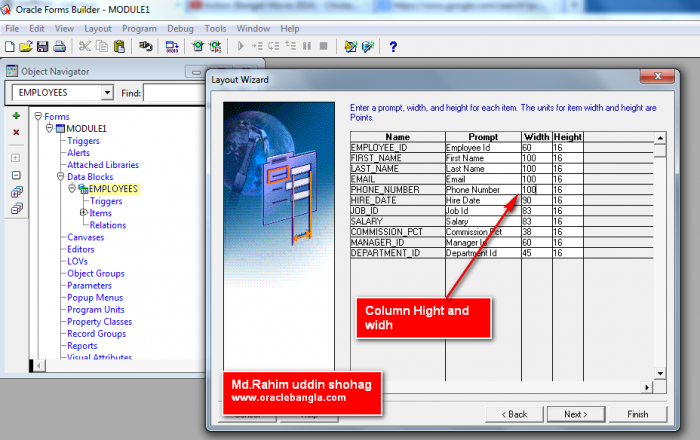Collapse the Forms tree node
The width and height of the screenshot is (700, 440).
click(38, 116)
